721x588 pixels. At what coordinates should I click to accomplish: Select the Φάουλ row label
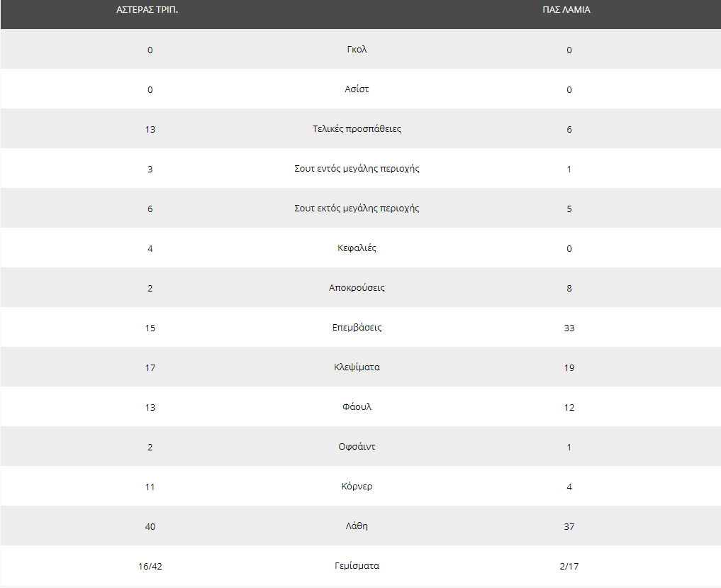(357, 406)
